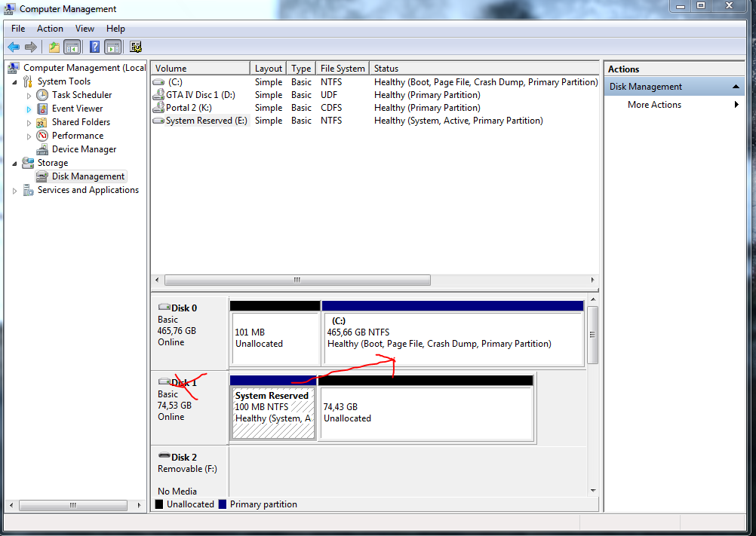The image size is (756, 536).
Task: Click the volume list horizontal scrollbar
Action: [297, 280]
